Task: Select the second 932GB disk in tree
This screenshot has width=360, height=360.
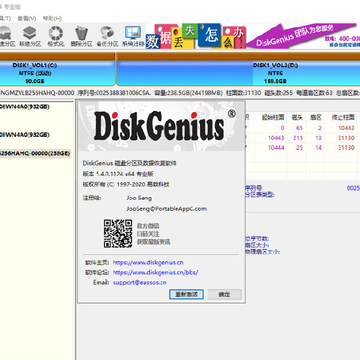Action: (x=25, y=135)
